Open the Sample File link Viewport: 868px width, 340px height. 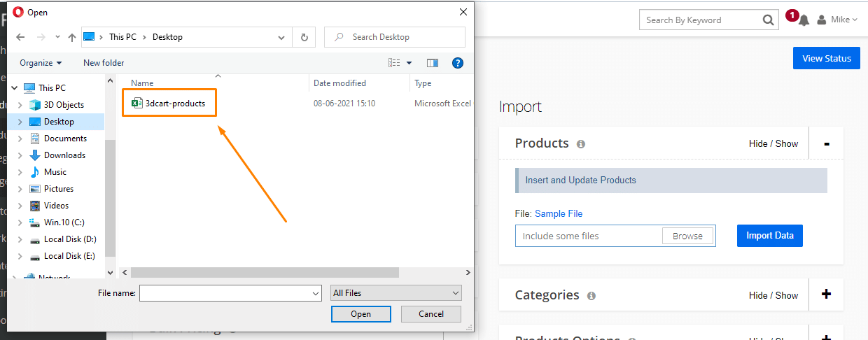point(558,214)
